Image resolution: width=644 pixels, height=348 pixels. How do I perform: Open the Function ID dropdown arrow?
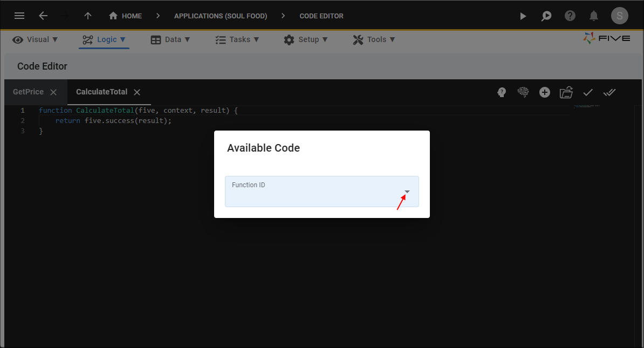[407, 192]
